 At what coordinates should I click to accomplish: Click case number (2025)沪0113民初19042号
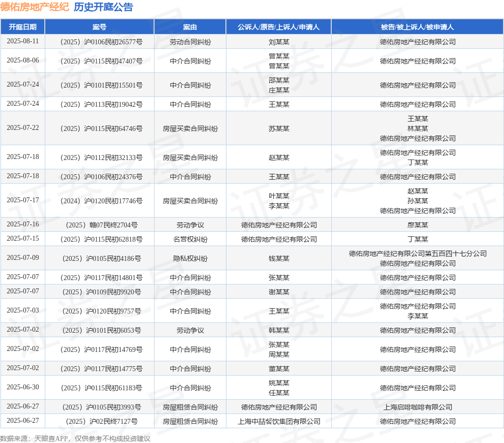pos(101,104)
